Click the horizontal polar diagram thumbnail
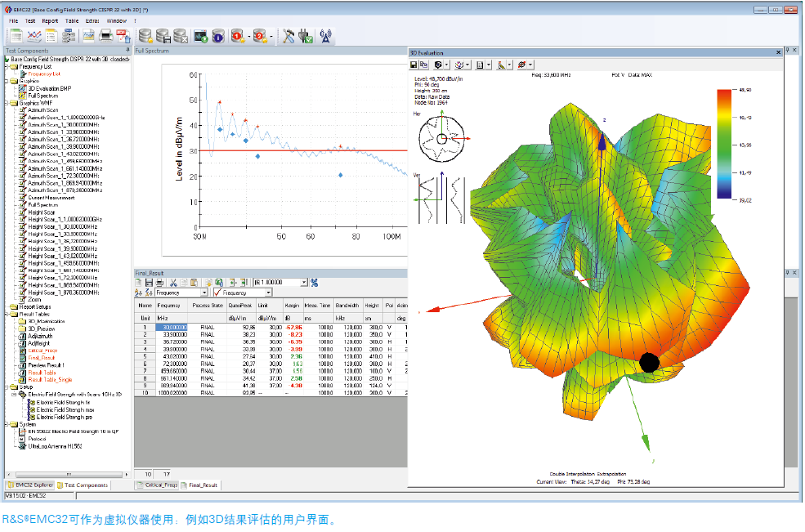Screen dimensions: 805x532 [441, 139]
